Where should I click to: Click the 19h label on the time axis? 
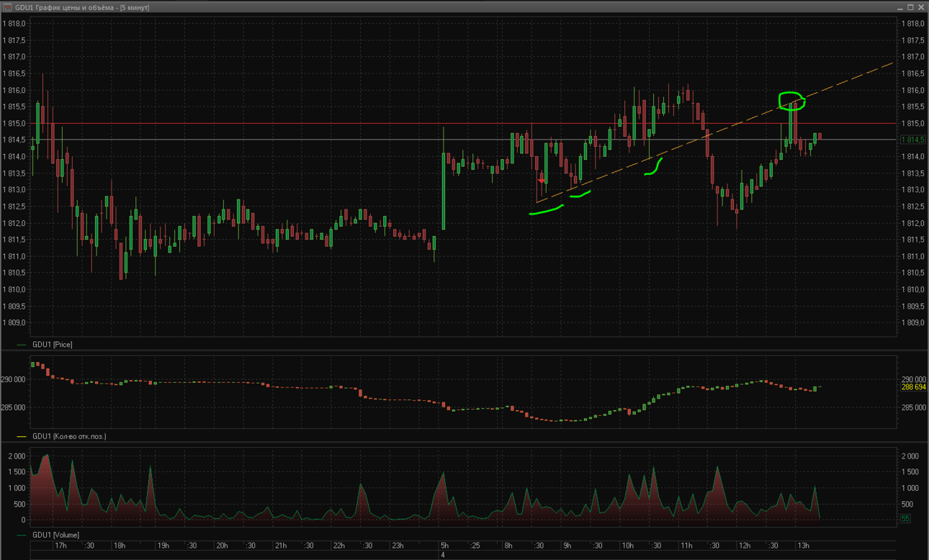(163, 546)
